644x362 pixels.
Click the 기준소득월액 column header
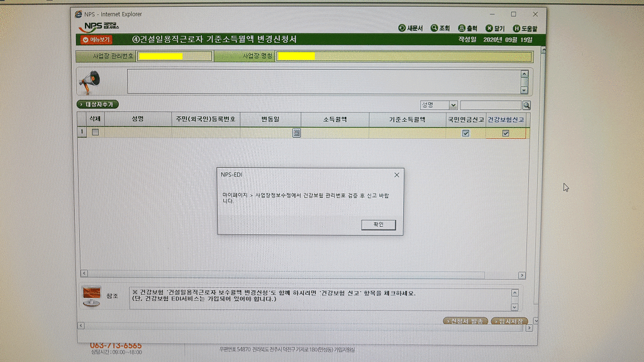click(407, 120)
